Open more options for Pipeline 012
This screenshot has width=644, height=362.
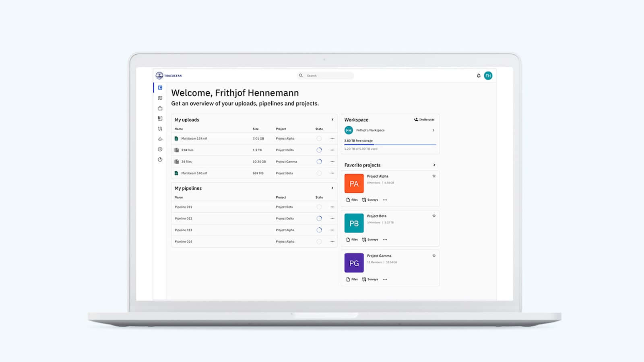(332, 218)
